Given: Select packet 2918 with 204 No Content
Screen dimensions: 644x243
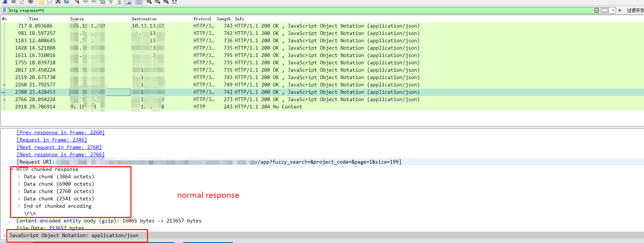Looking at the screenshot, I should tap(322, 107).
